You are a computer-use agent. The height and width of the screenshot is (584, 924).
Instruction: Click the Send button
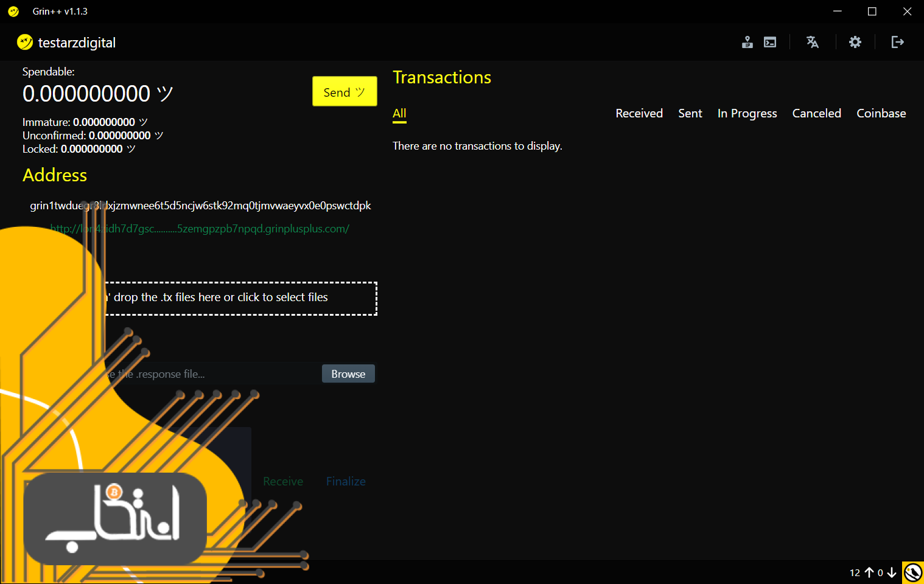[x=345, y=91]
